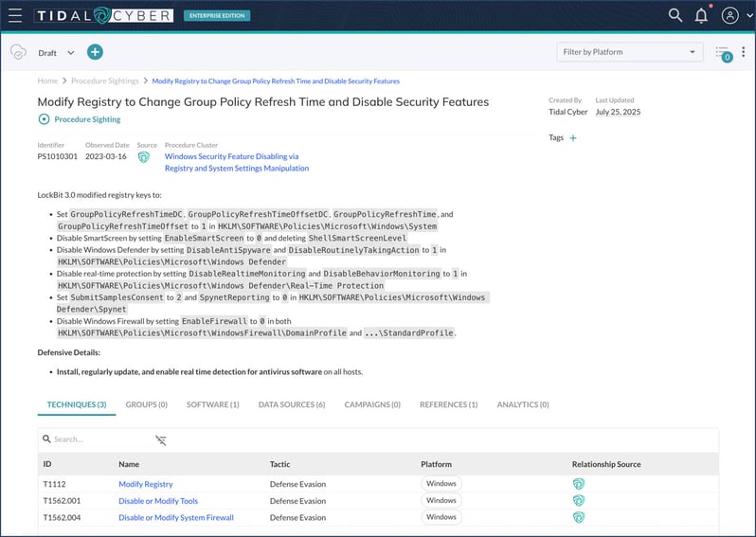Open the user account avatar
Image resolution: width=756 pixels, height=537 pixels.
coord(730,15)
